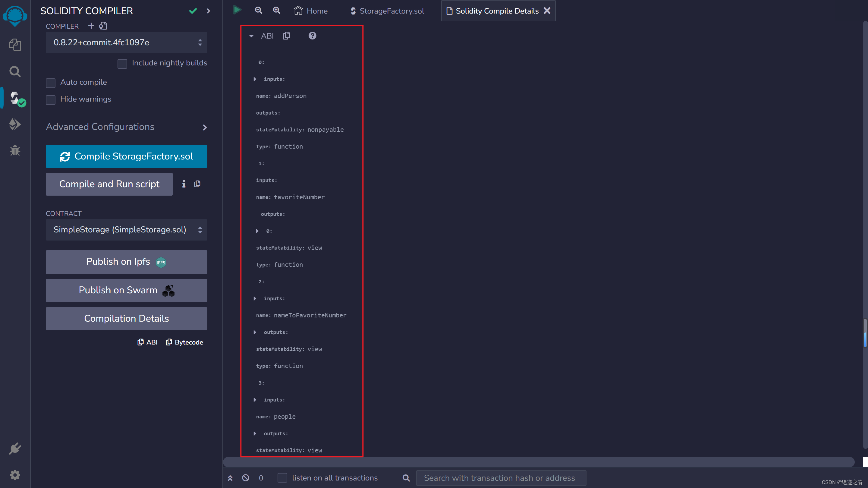Click the run script play icon
The height and width of the screenshot is (488, 868).
coord(237,10)
